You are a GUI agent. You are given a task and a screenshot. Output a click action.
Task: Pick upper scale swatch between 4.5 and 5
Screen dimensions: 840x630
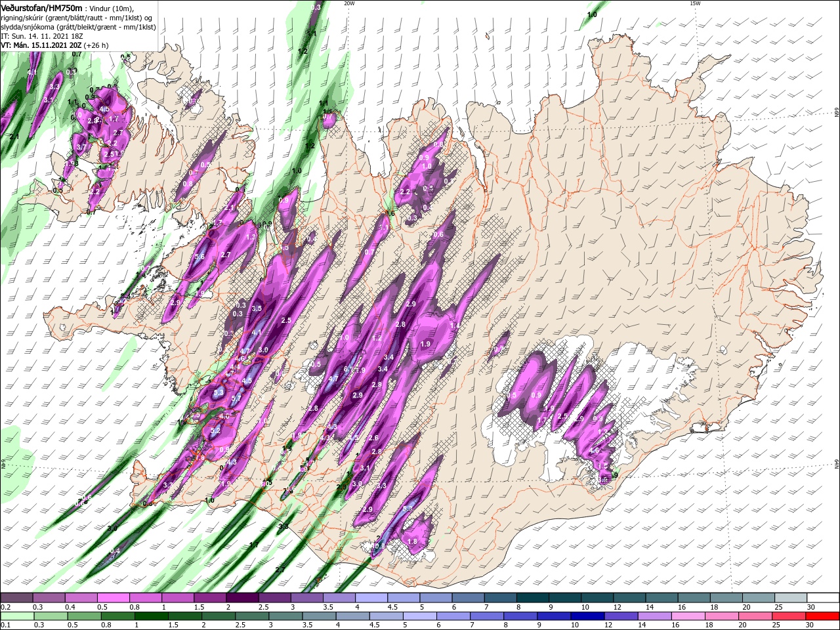(x=403, y=598)
